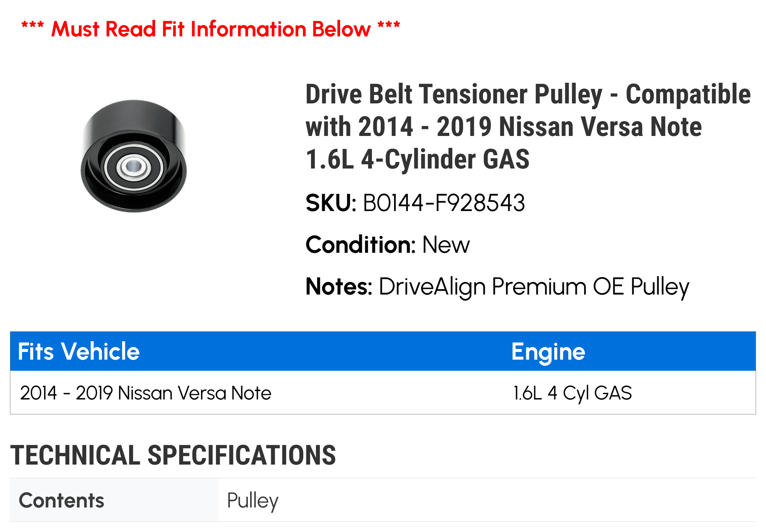The image size is (766, 532).
Task: Click the Fits Vehicle column header
Action: click(79, 351)
